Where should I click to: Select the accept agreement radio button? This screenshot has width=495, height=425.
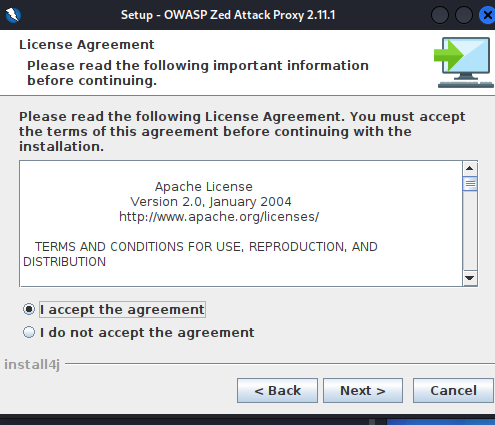29,309
